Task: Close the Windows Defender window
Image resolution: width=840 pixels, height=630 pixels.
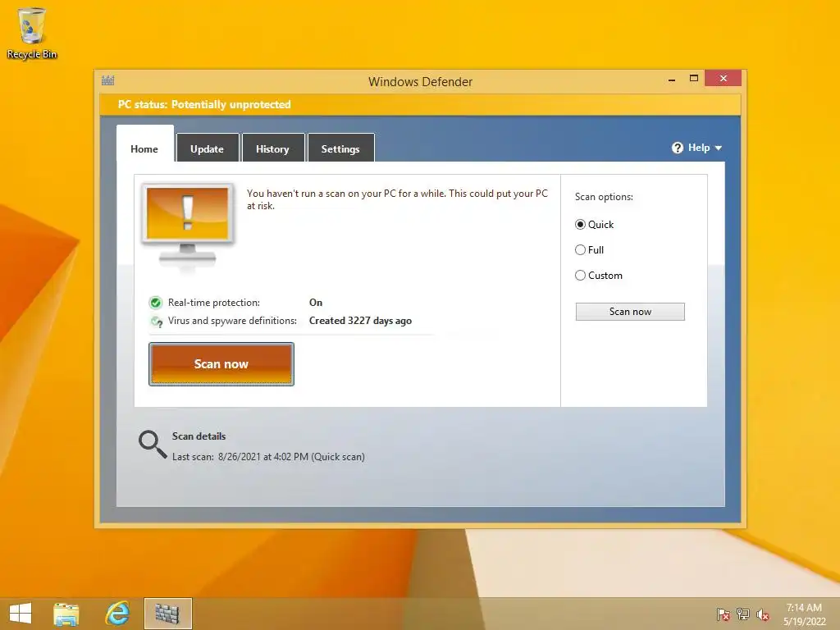Action: click(x=724, y=78)
